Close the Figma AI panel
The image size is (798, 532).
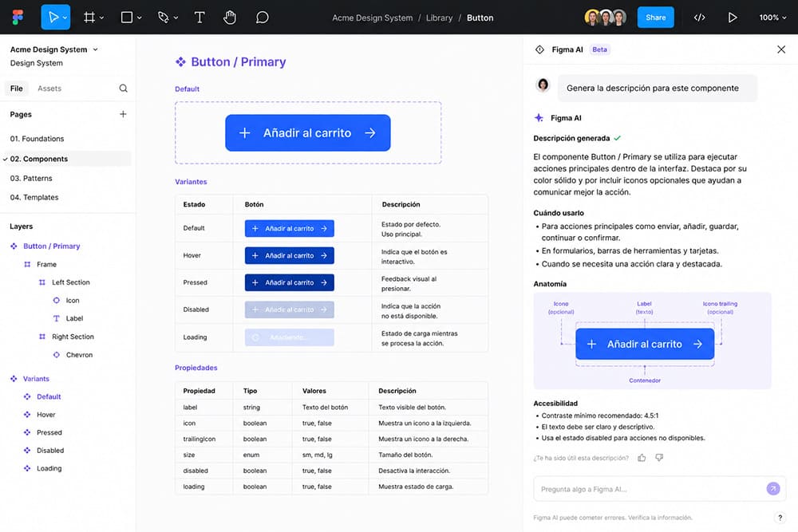[x=781, y=49]
